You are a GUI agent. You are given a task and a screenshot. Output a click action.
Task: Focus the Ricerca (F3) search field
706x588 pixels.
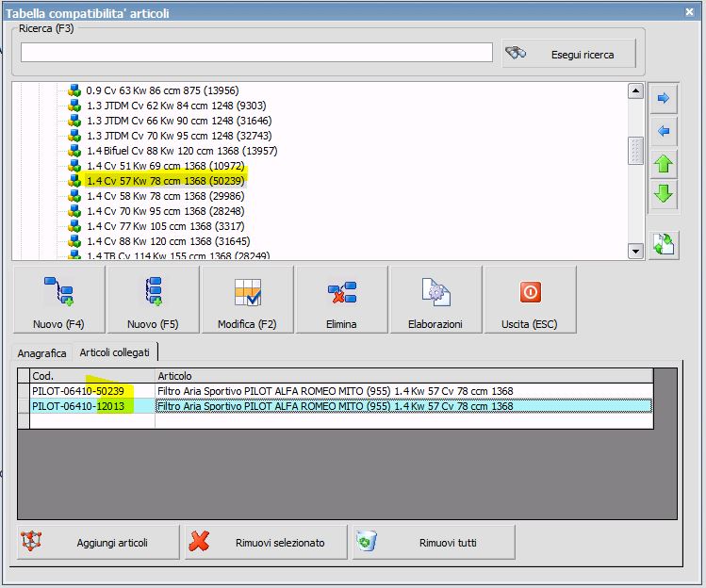point(256,53)
